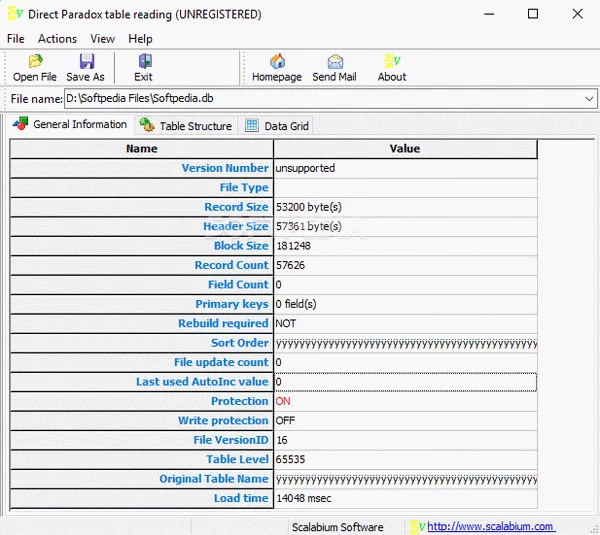Click the Save As floppy disk icon

tap(86, 62)
